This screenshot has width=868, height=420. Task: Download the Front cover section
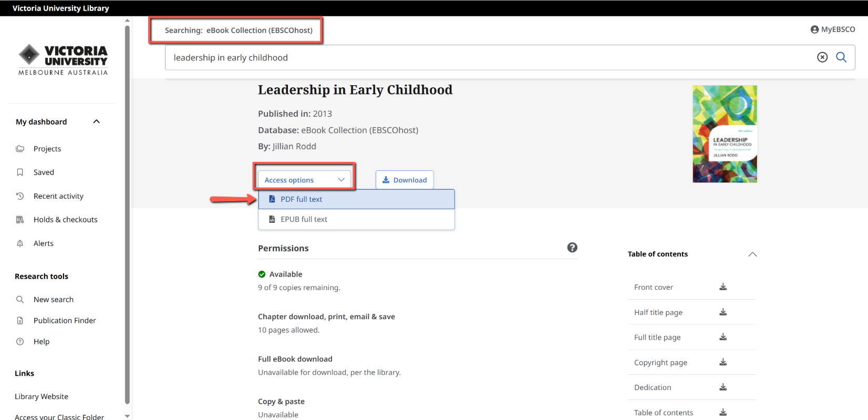(723, 287)
